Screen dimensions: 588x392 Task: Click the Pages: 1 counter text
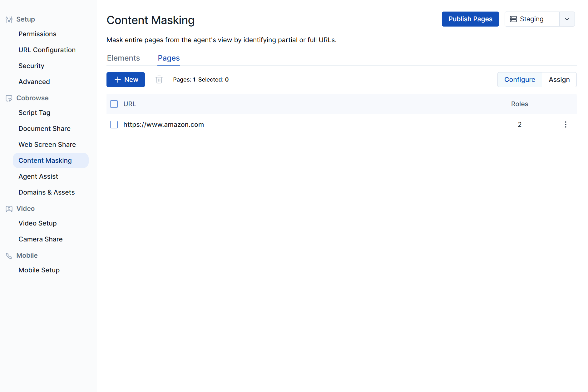184,80
